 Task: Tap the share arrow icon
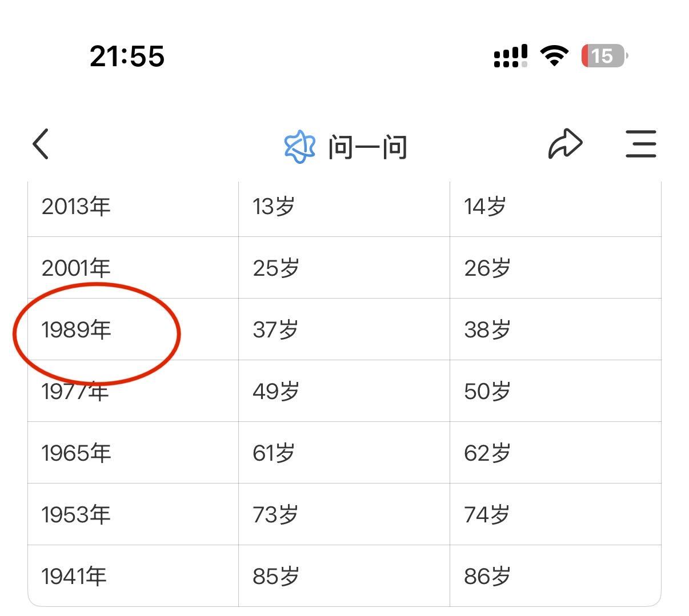[565, 144]
